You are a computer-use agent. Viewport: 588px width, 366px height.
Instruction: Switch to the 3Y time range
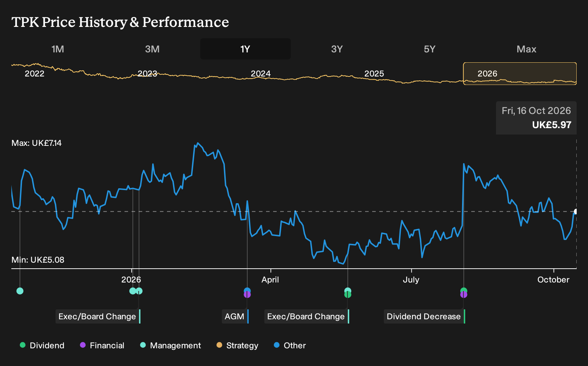pos(337,49)
